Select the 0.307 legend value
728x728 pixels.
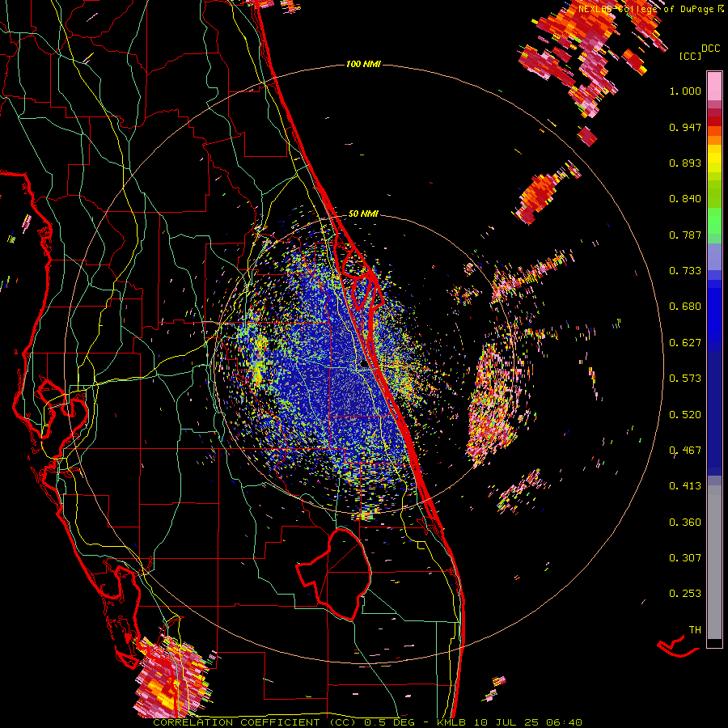click(x=685, y=558)
